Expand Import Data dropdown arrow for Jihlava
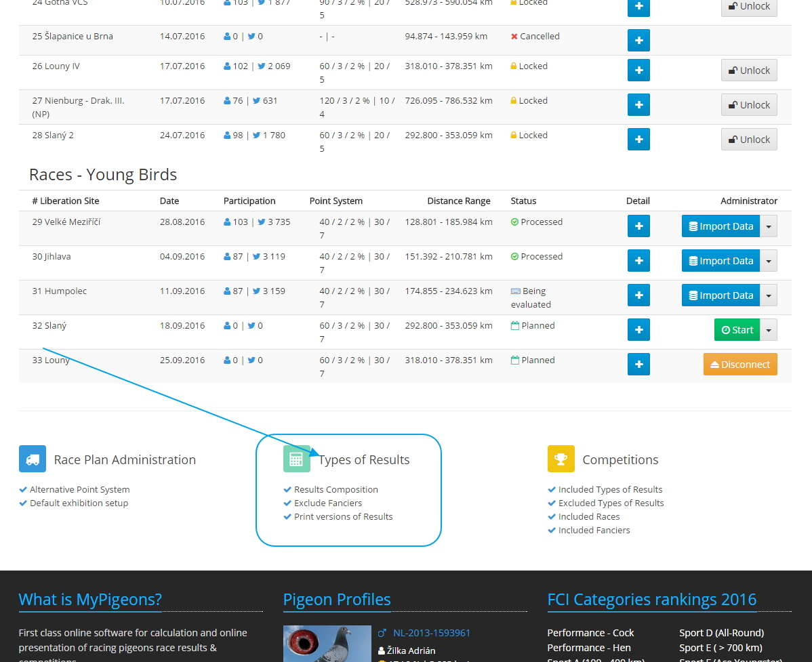Screen dimensions: 812x662 pyautogui.click(x=768, y=261)
